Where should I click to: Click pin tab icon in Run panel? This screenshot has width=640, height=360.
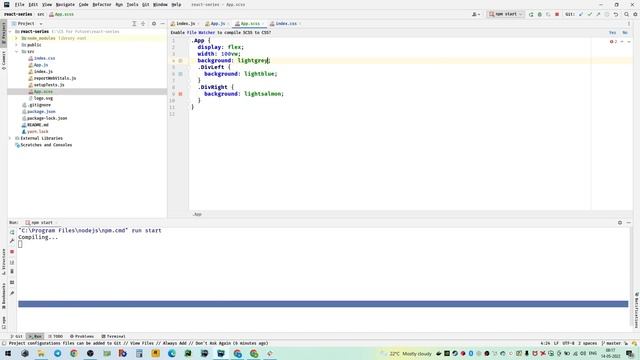[12, 293]
